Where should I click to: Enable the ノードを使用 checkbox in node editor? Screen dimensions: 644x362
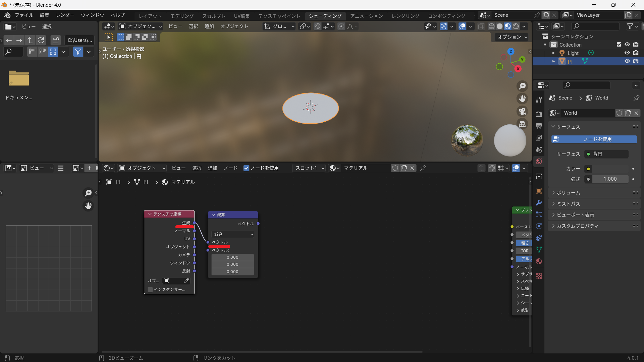(247, 168)
